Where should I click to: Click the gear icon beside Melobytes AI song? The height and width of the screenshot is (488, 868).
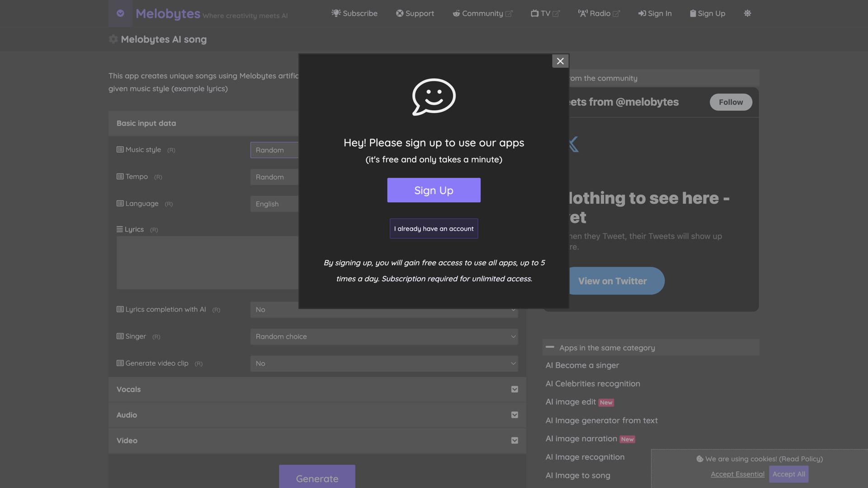(113, 39)
